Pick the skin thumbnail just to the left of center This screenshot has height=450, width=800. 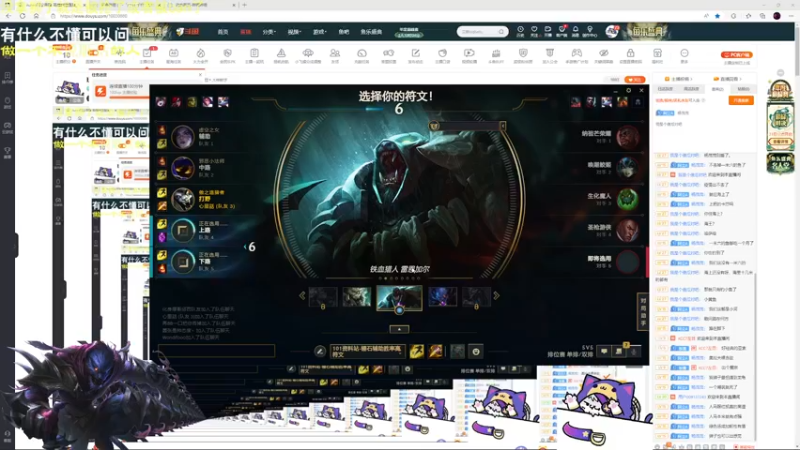pos(357,296)
